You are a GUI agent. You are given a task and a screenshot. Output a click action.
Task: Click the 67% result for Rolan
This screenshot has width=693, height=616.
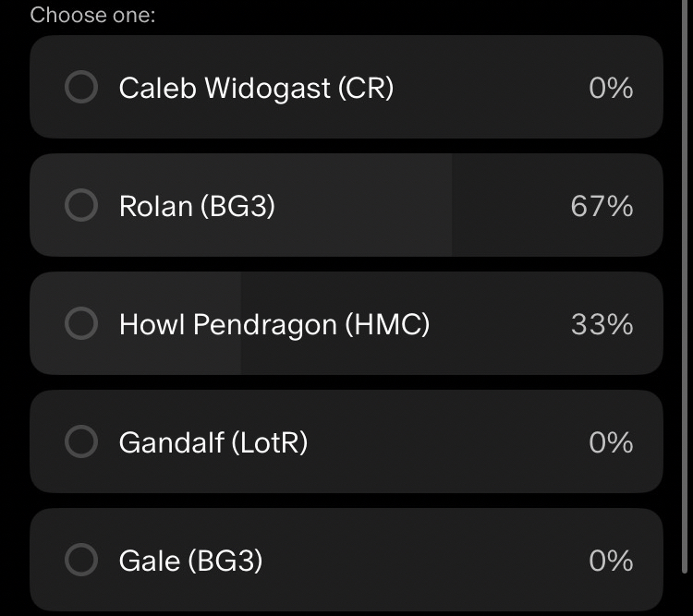[x=602, y=205]
